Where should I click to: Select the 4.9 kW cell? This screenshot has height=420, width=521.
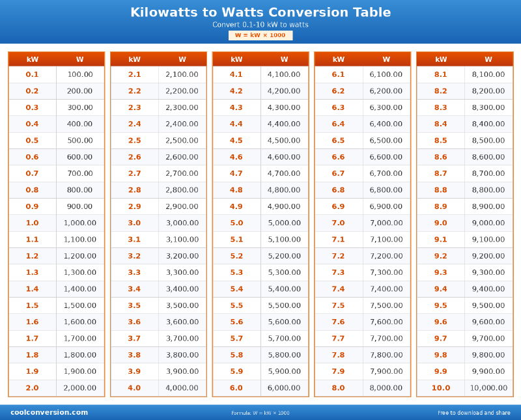(x=236, y=206)
